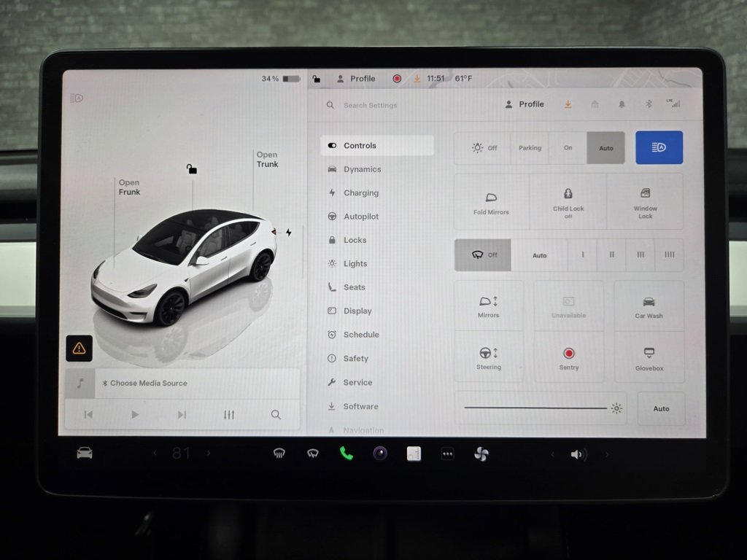The image size is (747, 560).
Task: Tap the Search Settings field
Action: (x=372, y=105)
